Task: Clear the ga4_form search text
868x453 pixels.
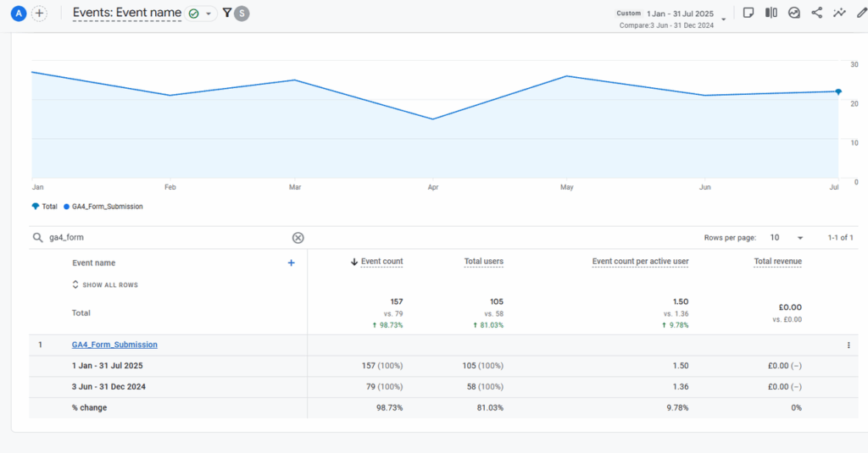Action: tap(298, 238)
